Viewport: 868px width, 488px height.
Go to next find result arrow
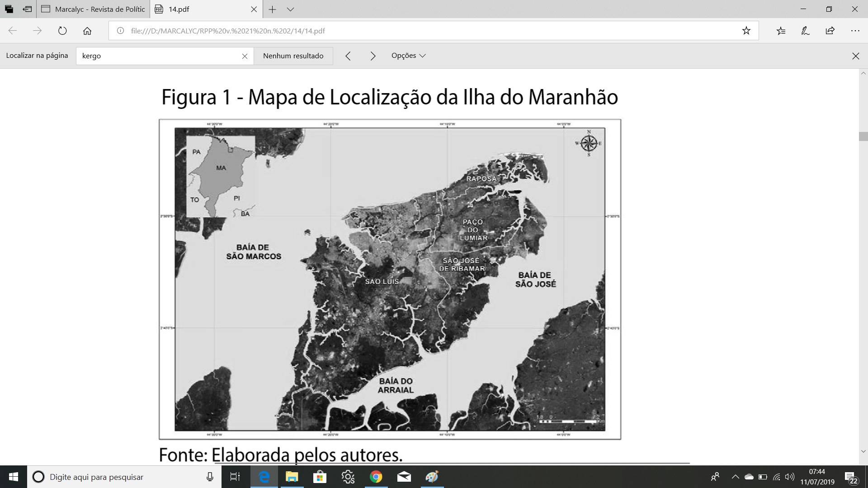pyautogui.click(x=373, y=56)
